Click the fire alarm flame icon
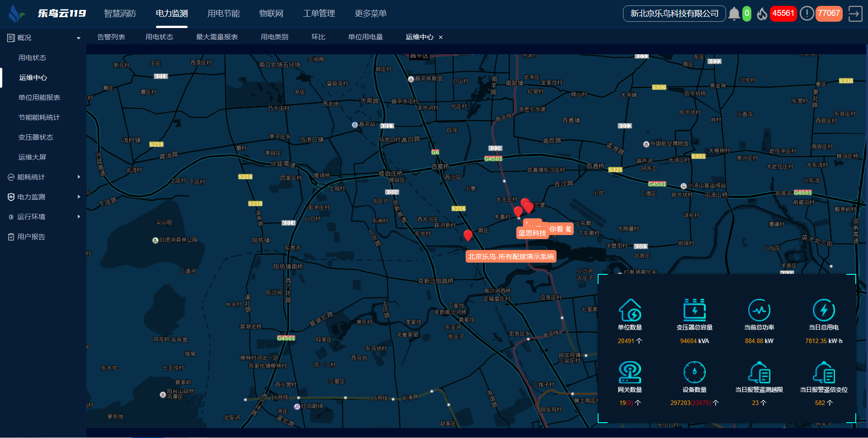This screenshot has width=868, height=438. [x=762, y=14]
